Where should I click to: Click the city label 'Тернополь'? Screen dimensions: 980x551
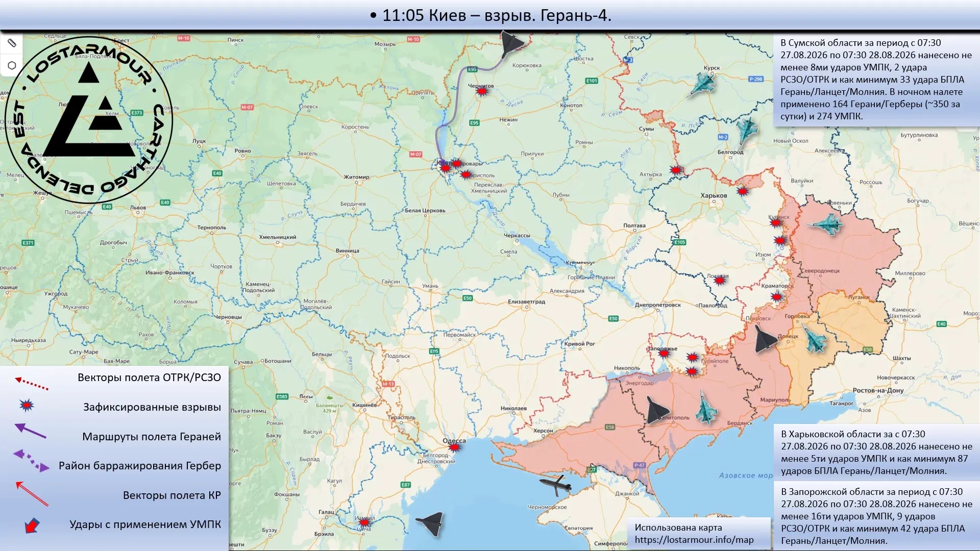[x=211, y=228]
